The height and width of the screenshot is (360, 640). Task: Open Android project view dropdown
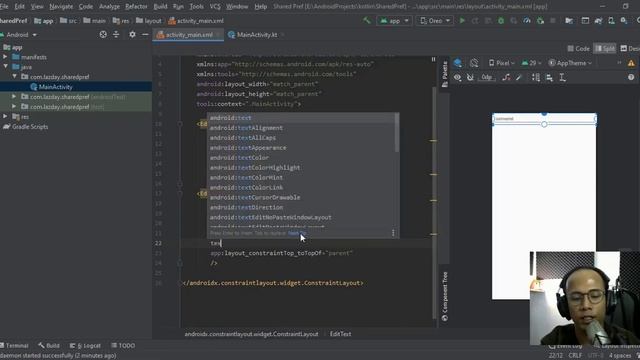[x=19, y=35]
